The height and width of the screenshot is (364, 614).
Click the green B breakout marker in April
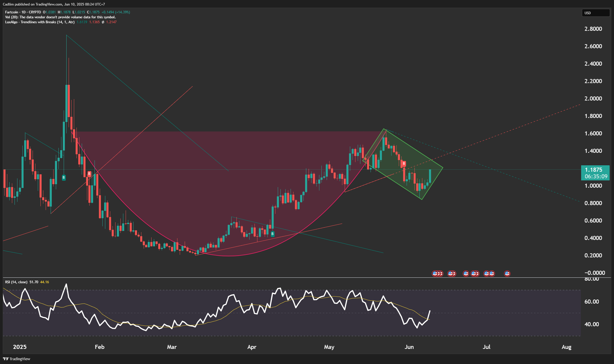[x=273, y=234]
